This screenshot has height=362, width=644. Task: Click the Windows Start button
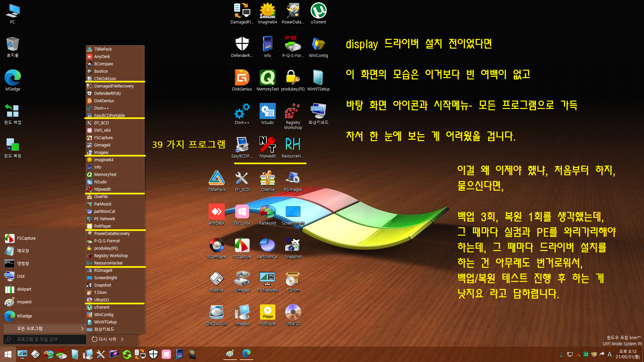8,354
